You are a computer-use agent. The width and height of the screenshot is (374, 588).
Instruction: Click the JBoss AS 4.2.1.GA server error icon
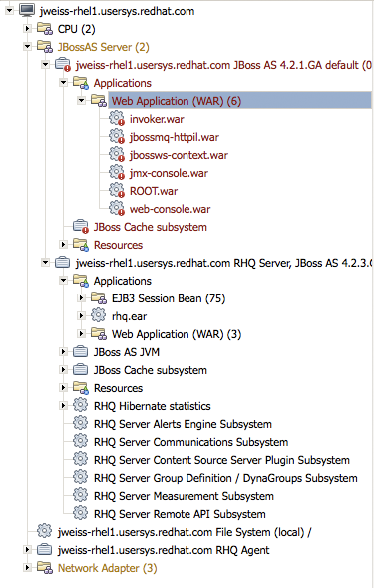[x=63, y=65]
